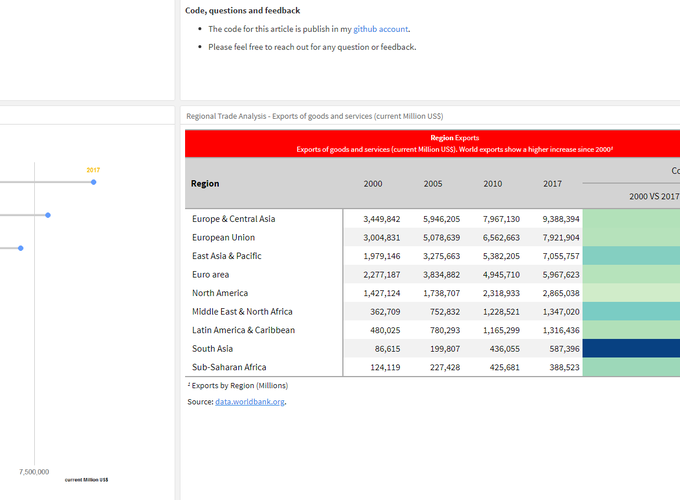Click the 2017 table column header
Image resolution: width=680 pixels, height=500 pixels.
click(552, 184)
